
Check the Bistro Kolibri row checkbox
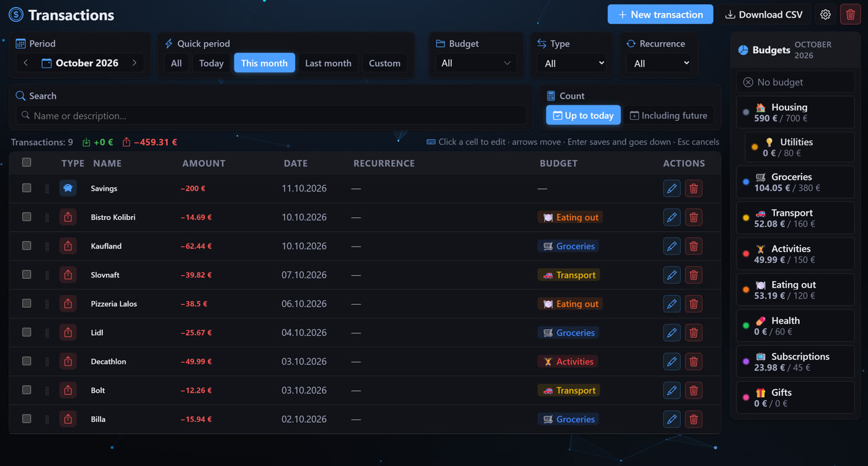[x=27, y=217]
